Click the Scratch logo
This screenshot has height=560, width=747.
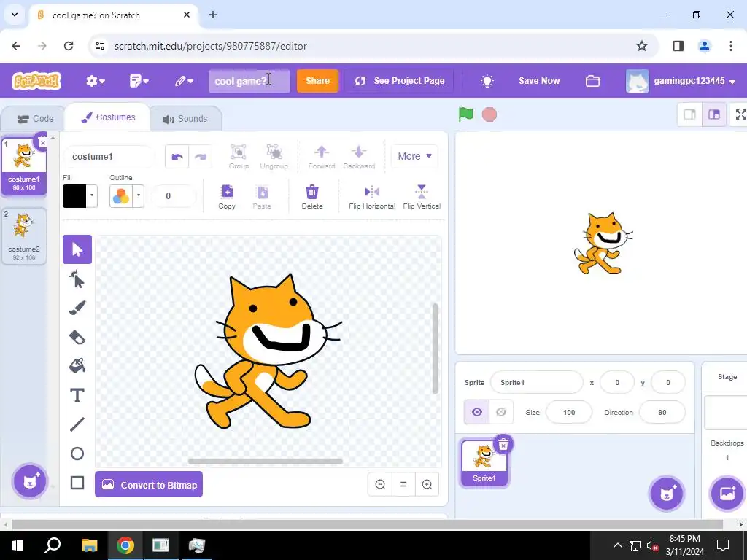pyautogui.click(x=36, y=81)
